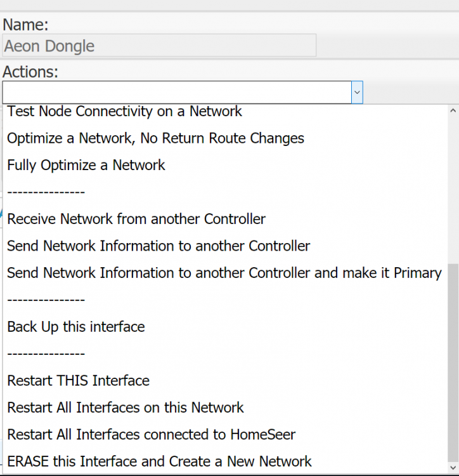Image resolution: width=459 pixels, height=476 pixels.
Task: Click inside the Actions combo box field
Action: (176, 93)
